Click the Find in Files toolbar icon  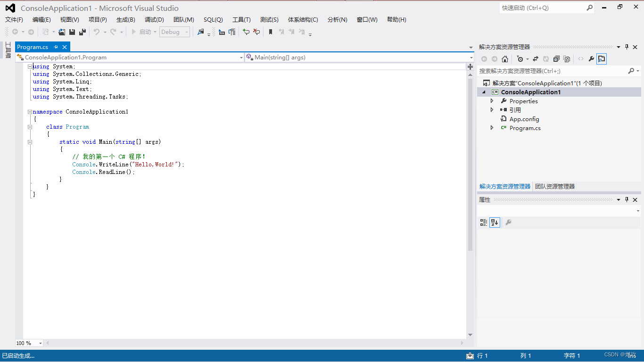[x=201, y=32]
